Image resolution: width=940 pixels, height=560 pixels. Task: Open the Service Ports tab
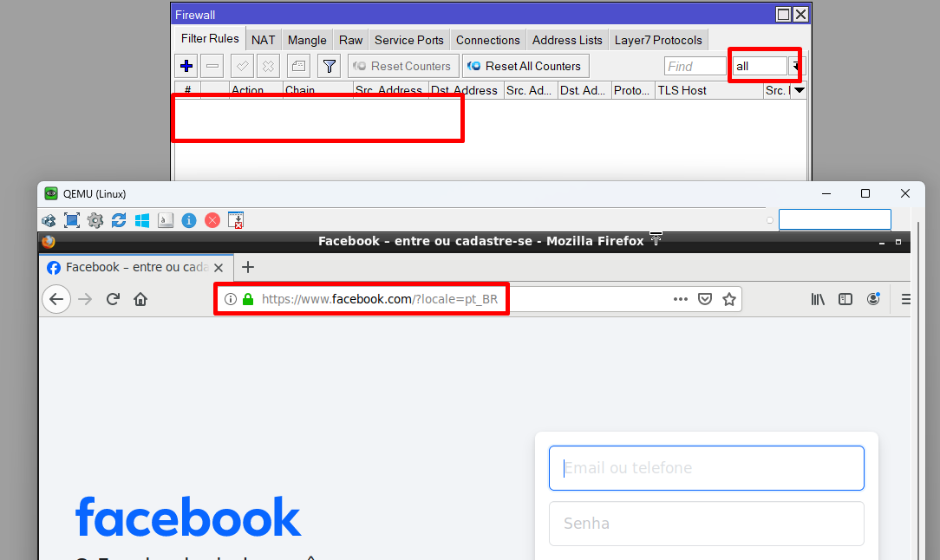(408, 40)
